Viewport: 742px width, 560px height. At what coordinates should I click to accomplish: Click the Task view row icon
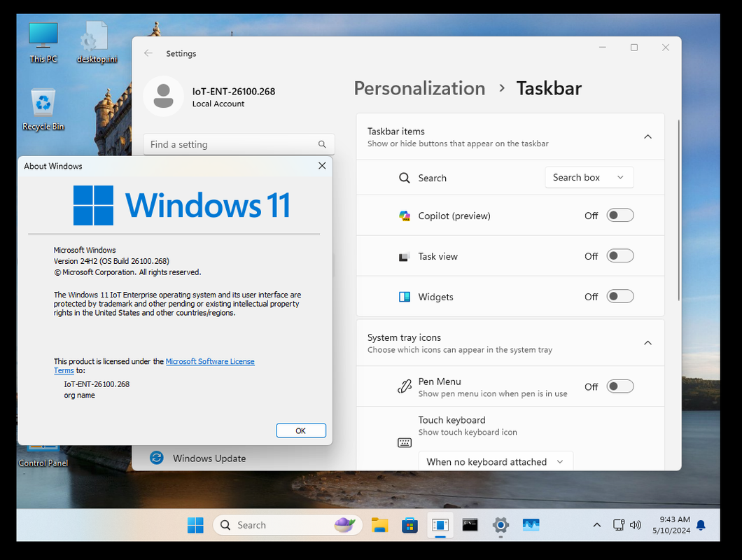point(404,257)
